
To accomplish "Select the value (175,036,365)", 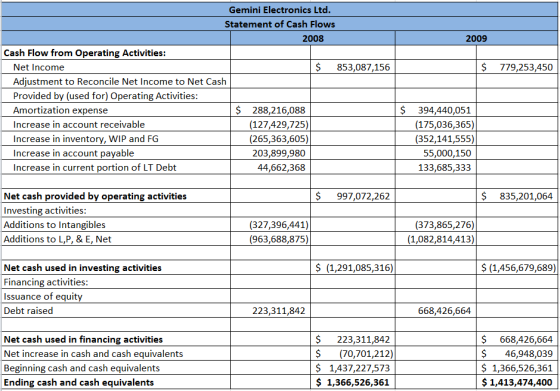I will pos(444,125).
